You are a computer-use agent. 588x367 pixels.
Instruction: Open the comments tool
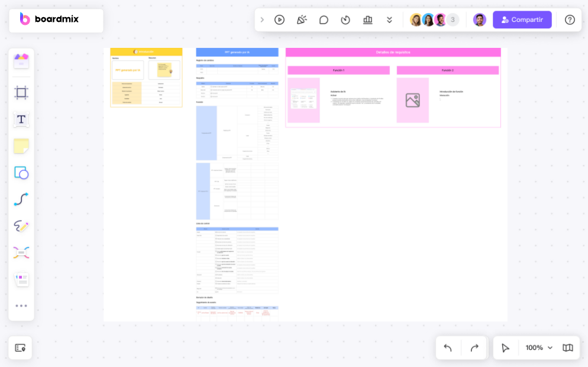pos(324,20)
